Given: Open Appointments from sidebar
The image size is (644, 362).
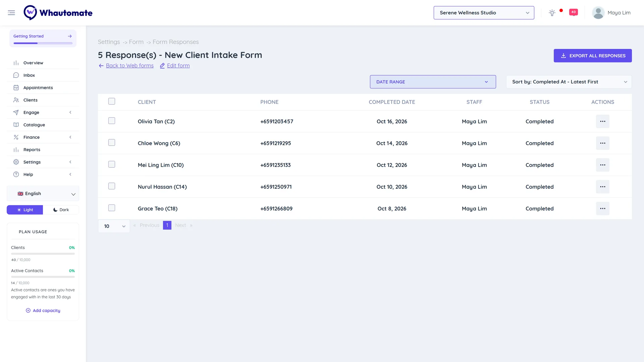Looking at the screenshot, I should click(43, 88).
